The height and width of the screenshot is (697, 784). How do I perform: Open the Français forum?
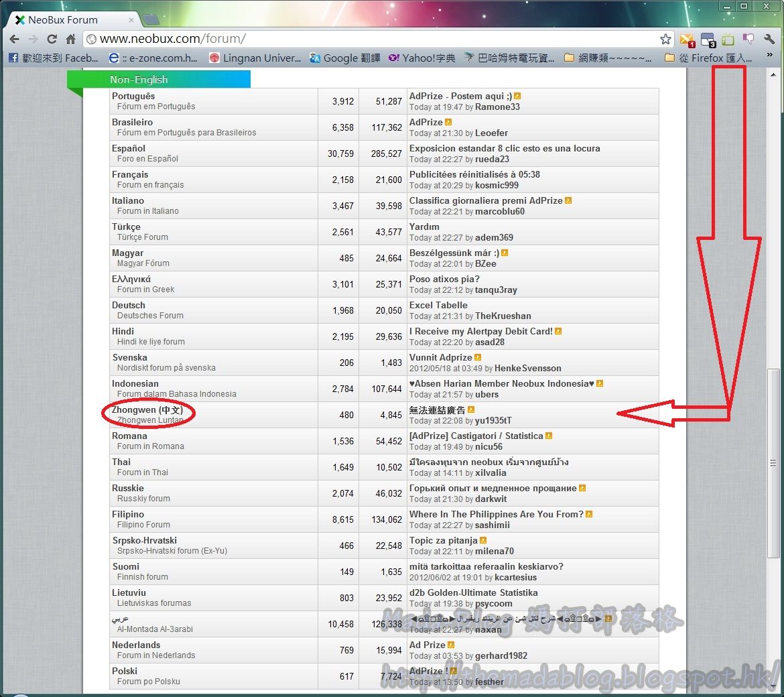tap(130, 174)
